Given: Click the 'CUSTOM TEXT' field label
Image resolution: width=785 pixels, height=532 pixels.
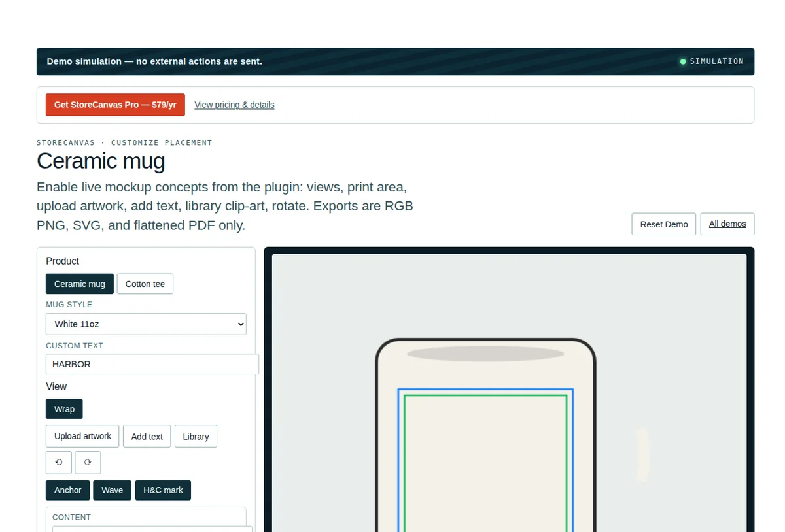Looking at the screenshot, I should tap(75, 346).
